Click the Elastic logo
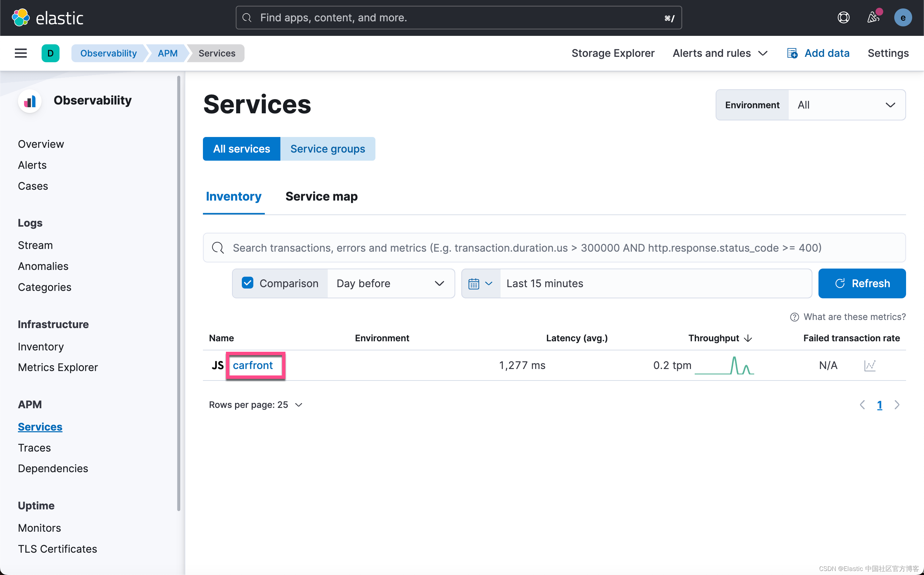The height and width of the screenshot is (575, 924). click(48, 18)
